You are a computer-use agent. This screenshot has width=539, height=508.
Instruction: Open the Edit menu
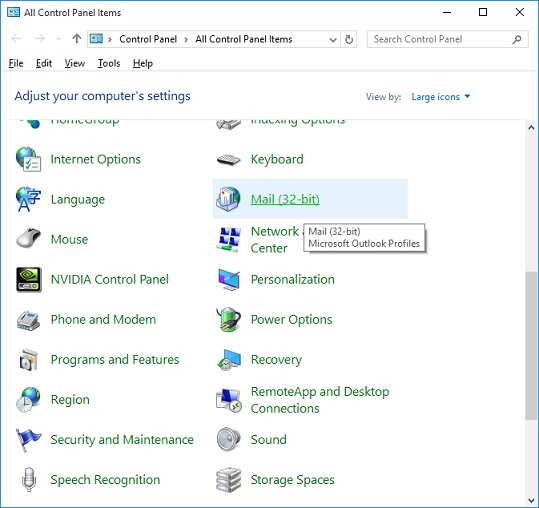(x=44, y=63)
